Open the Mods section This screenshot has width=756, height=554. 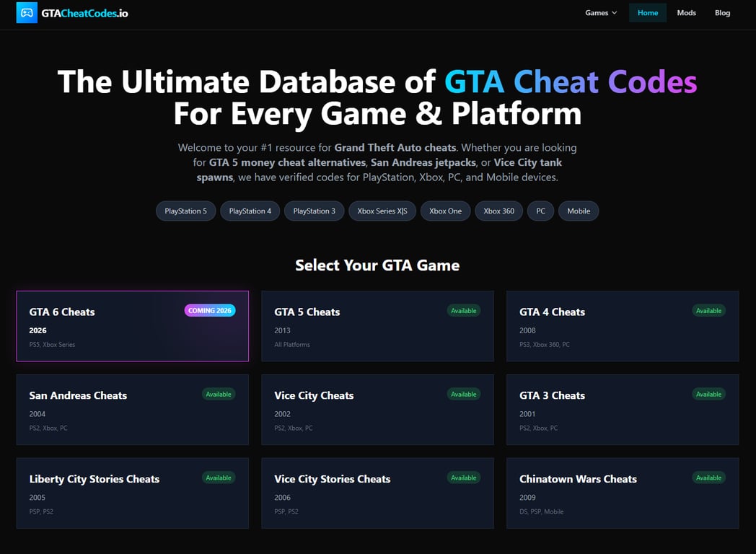click(686, 12)
